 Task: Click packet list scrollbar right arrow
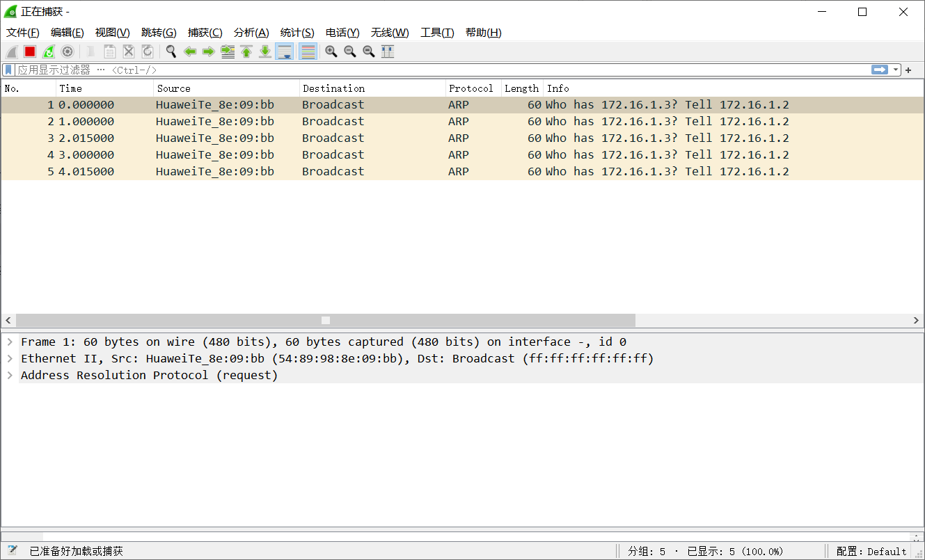(x=917, y=320)
